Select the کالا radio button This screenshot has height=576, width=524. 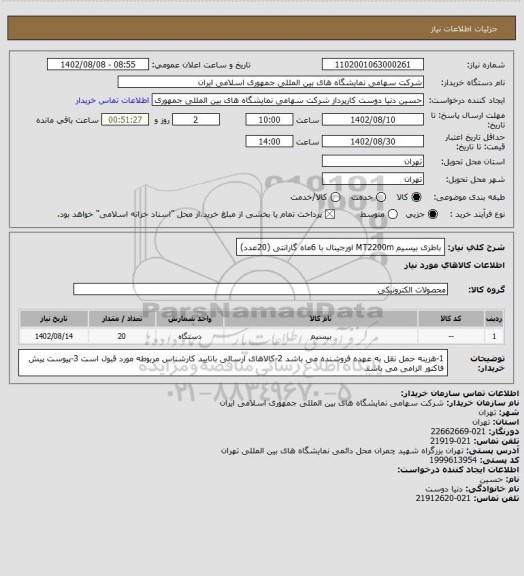416,197
